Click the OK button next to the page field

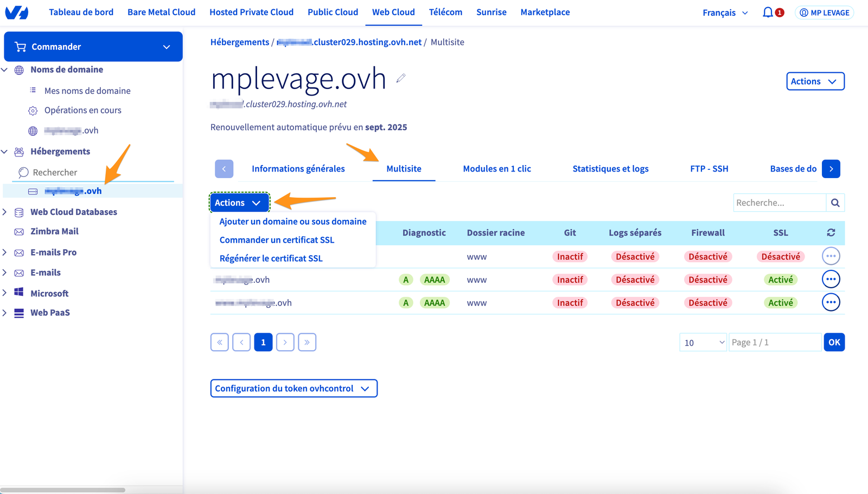point(834,342)
